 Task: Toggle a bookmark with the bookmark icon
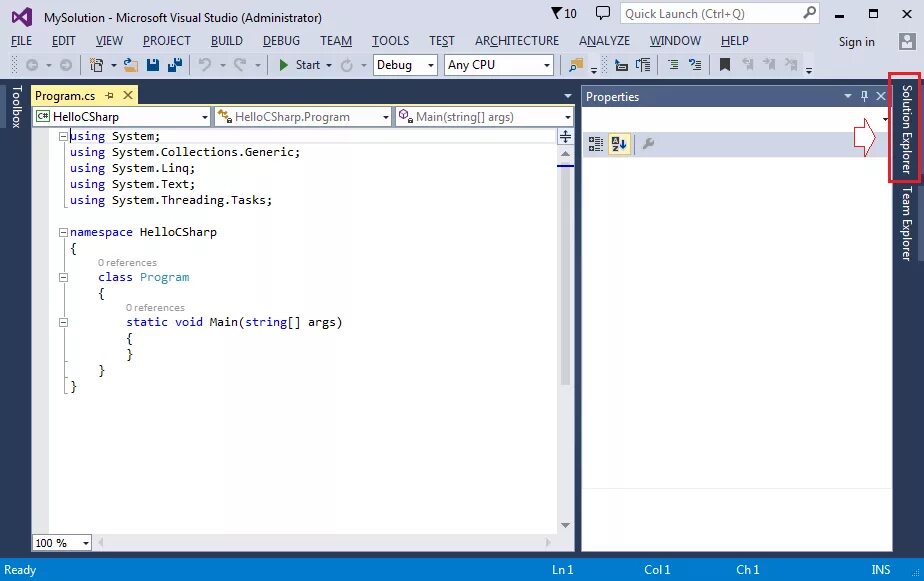tap(725, 65)
